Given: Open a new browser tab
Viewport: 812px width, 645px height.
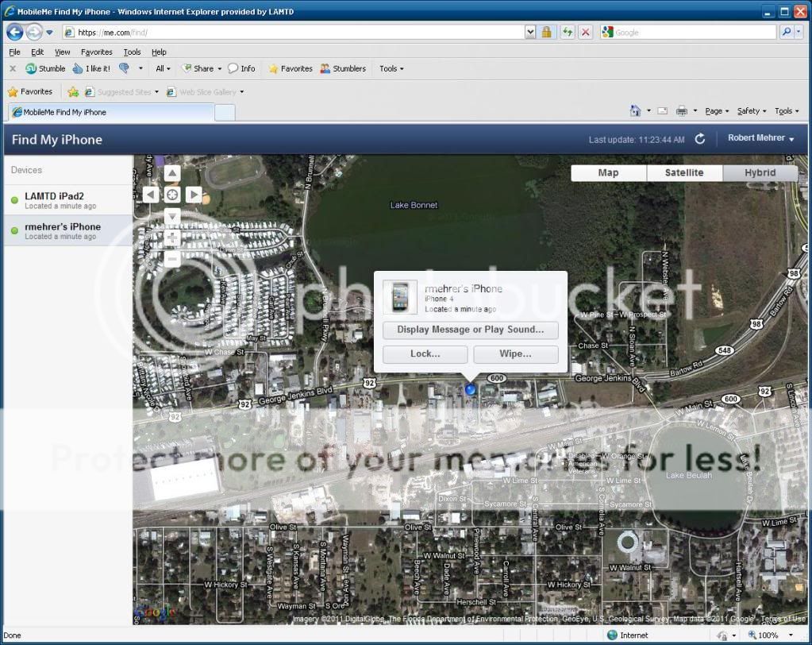Looking at the screenshot, I should pyautogui.click(x=225, y=113).
